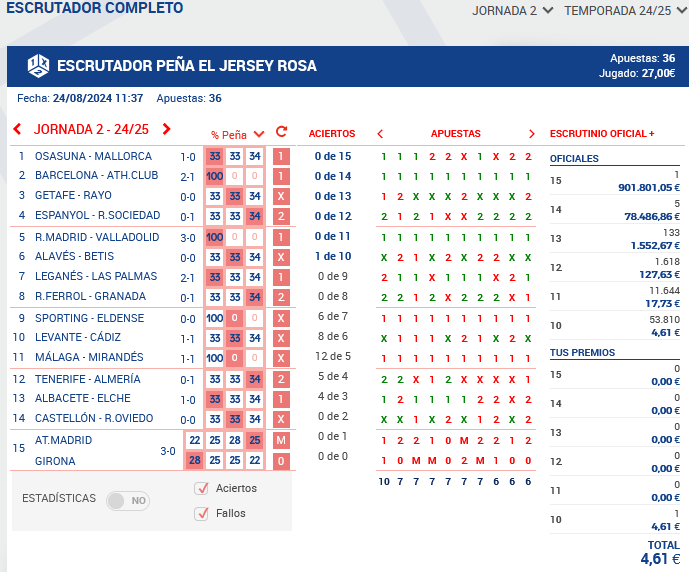Select result 1 for Barcelona - Ath.Club

(x=281, y=176)
